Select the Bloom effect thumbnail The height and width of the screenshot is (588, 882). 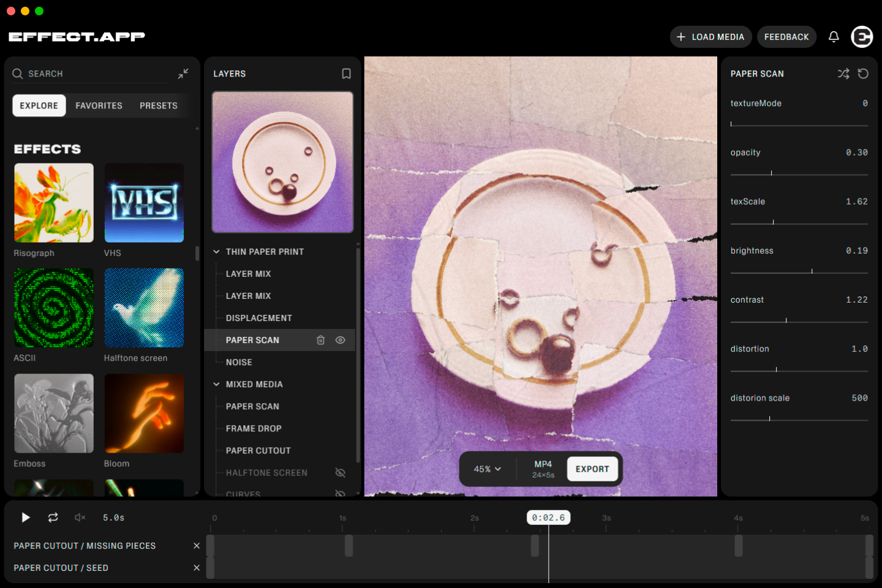tap(144, 413)
